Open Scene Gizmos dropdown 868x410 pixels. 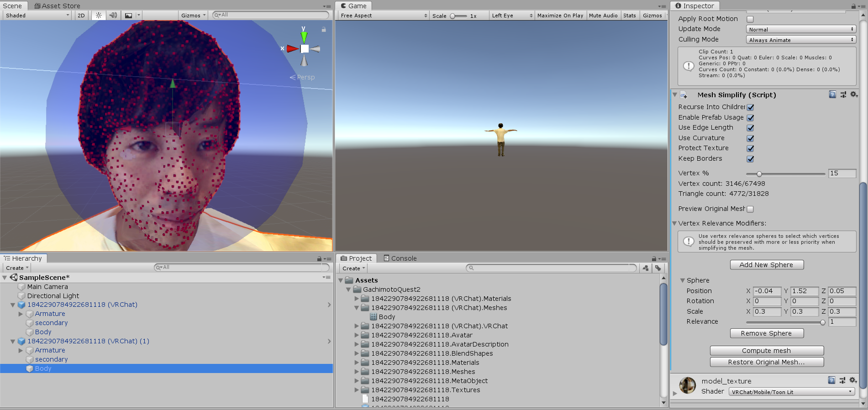[193, 15]
